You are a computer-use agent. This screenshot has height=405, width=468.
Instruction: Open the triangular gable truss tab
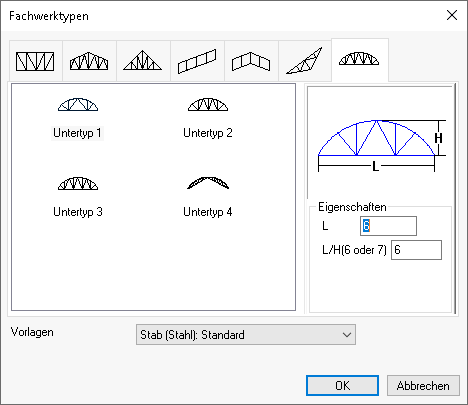pos(143,61)
